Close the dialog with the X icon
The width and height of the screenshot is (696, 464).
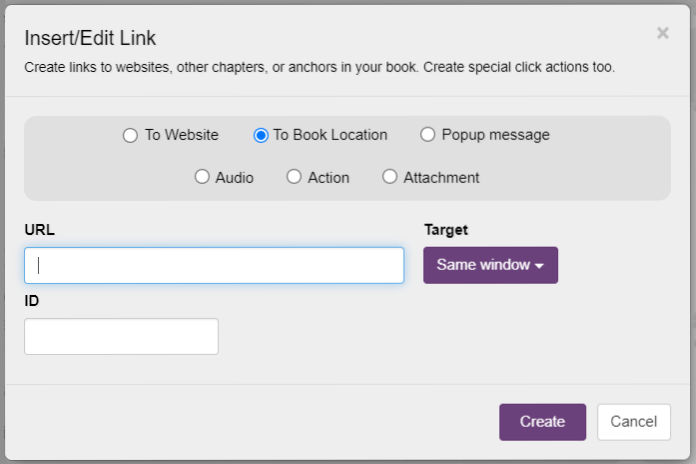pos(662,33)
